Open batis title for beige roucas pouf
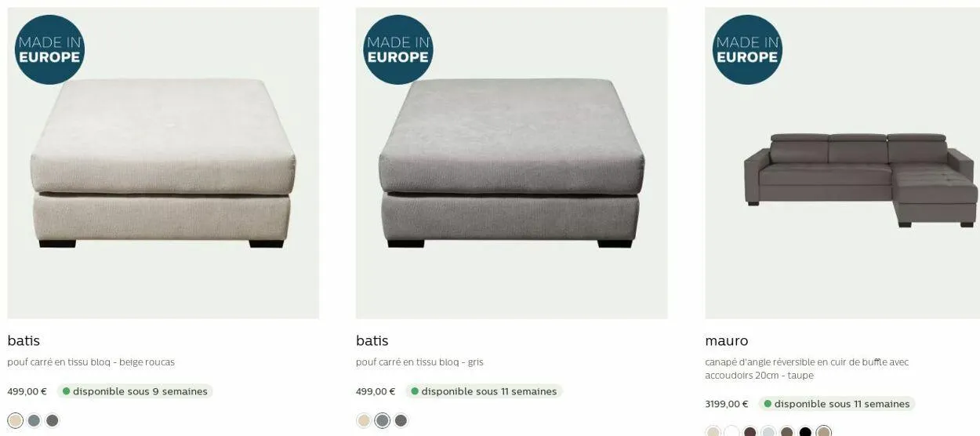The height and width of the screenshot is (436, 980). coord(24,341)
